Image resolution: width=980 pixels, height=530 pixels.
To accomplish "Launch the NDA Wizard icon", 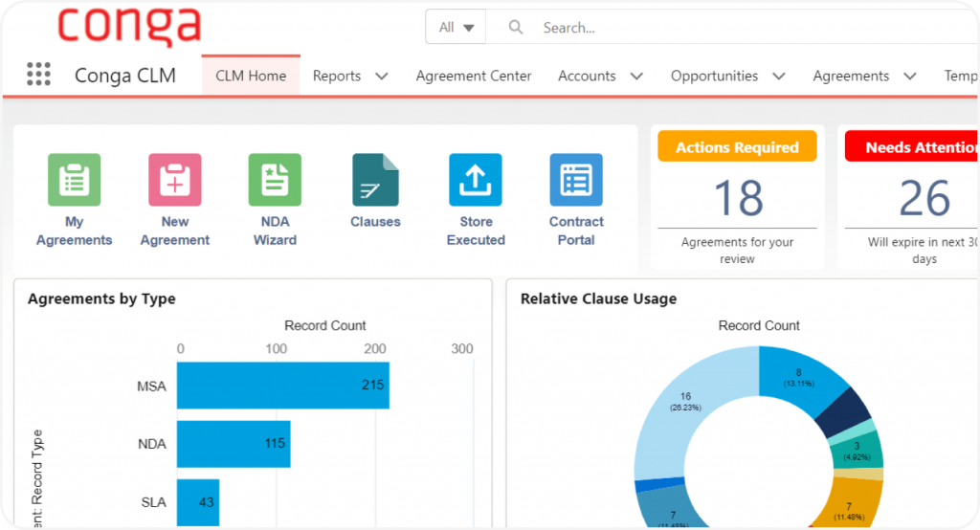I will (275, 180).
